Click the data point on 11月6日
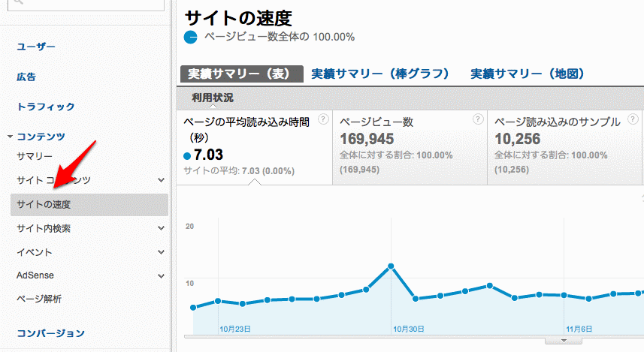Image resolution: width=644 pixels, height=352 pixels. point(564,295)
